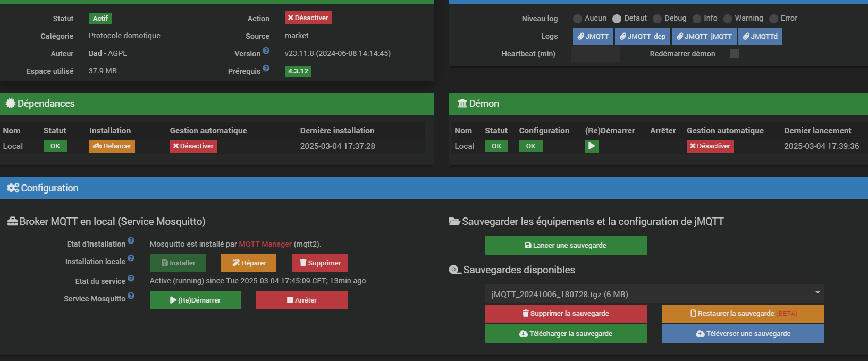Click the Broker MQTT toolbox icon
Image resolution: width=868 pixels, height=361 pixels.
pyautogui.click(x=13, y=222)
